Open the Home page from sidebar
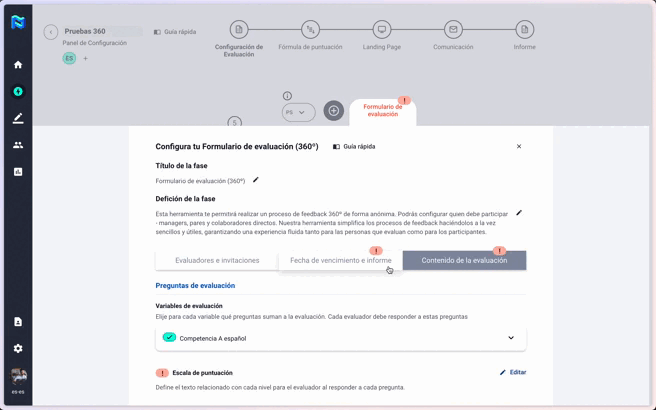 17,65
